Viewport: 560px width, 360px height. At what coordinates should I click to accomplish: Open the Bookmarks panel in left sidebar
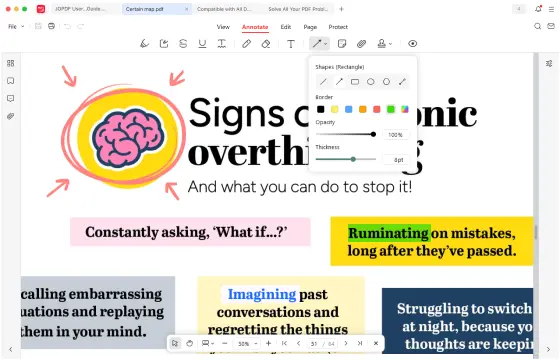pos(11,81)
